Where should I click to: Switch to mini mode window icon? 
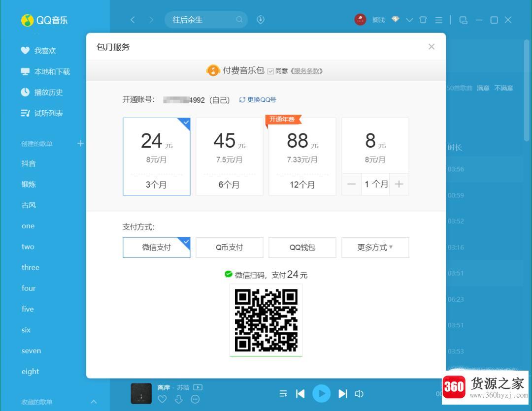(x=463, y=20)
